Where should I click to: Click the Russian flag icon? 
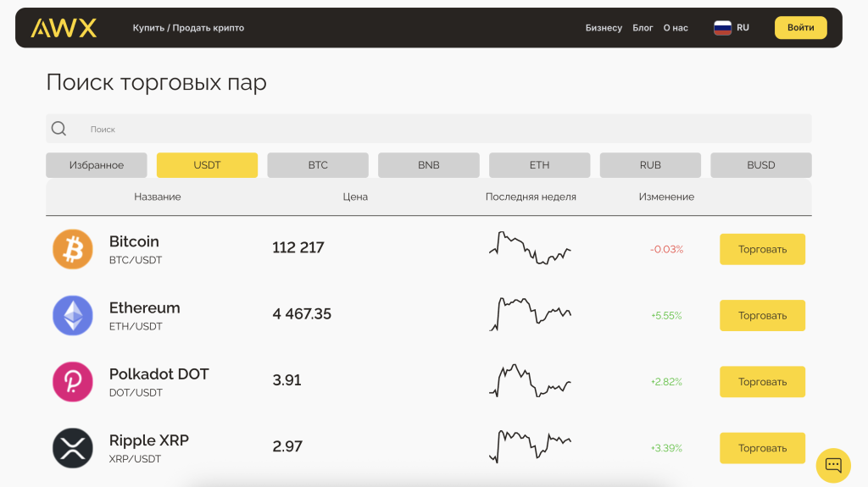click(722, 28)
